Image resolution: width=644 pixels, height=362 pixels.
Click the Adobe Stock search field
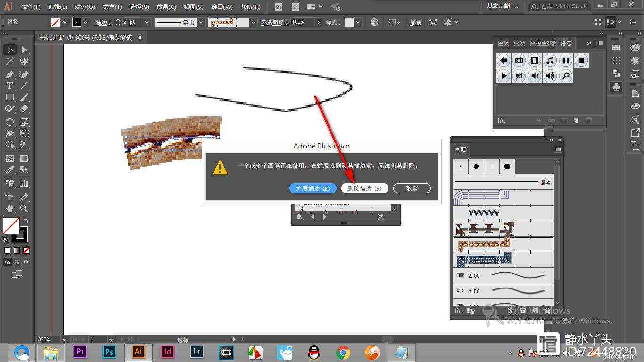pyautogui.click(x=559, y=7)
